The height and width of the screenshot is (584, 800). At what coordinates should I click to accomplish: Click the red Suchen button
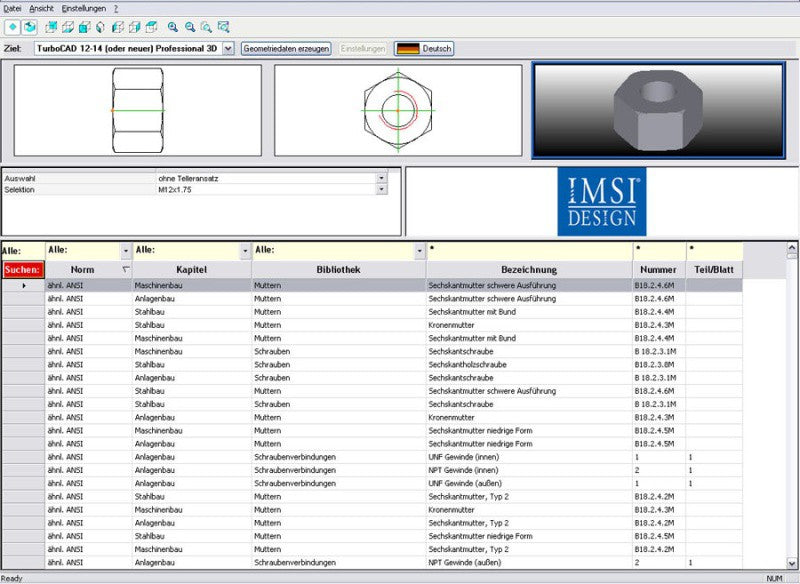click(22, 270)
